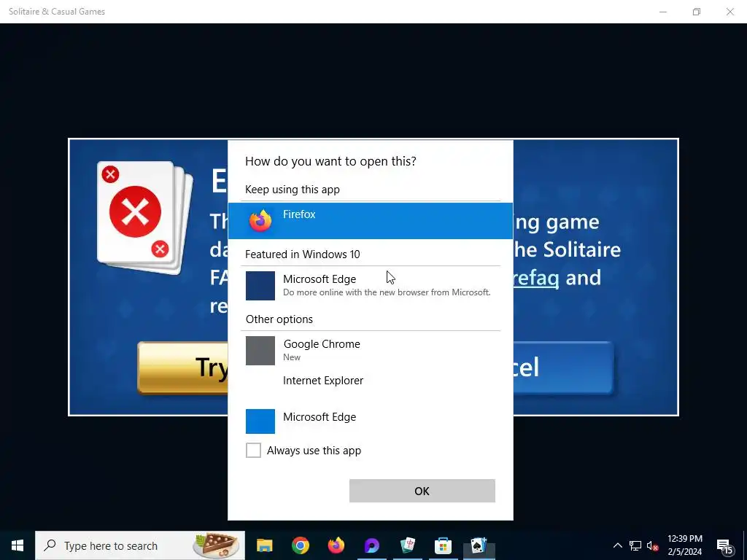Viewport: 747px width, 560px height.
Task: Open Microsoft Store from taskbar
Action: (443, 545)
